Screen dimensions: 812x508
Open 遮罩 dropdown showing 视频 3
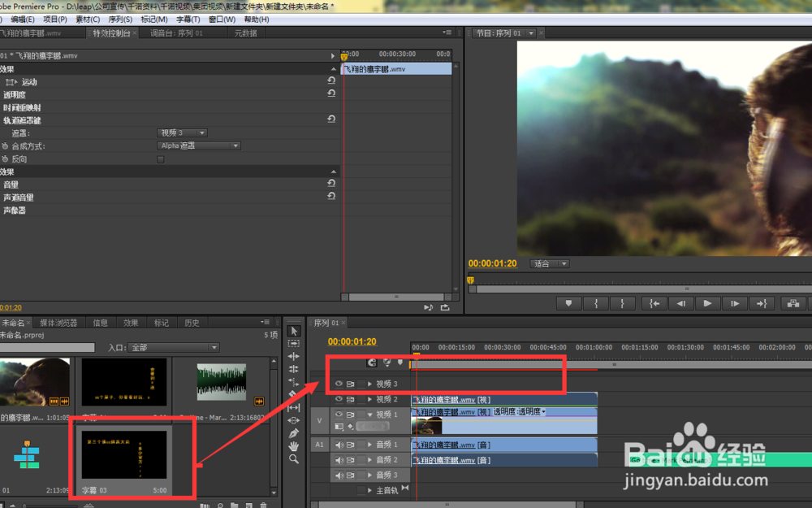pos(182,132)
